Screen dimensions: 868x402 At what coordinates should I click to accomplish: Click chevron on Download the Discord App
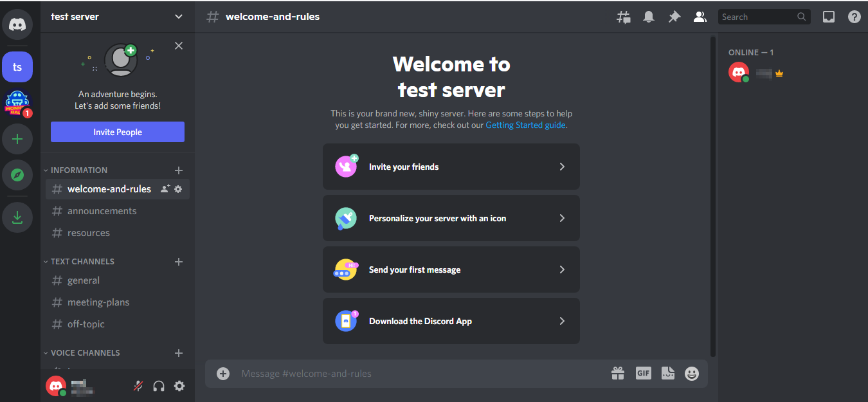click(562, 321)
